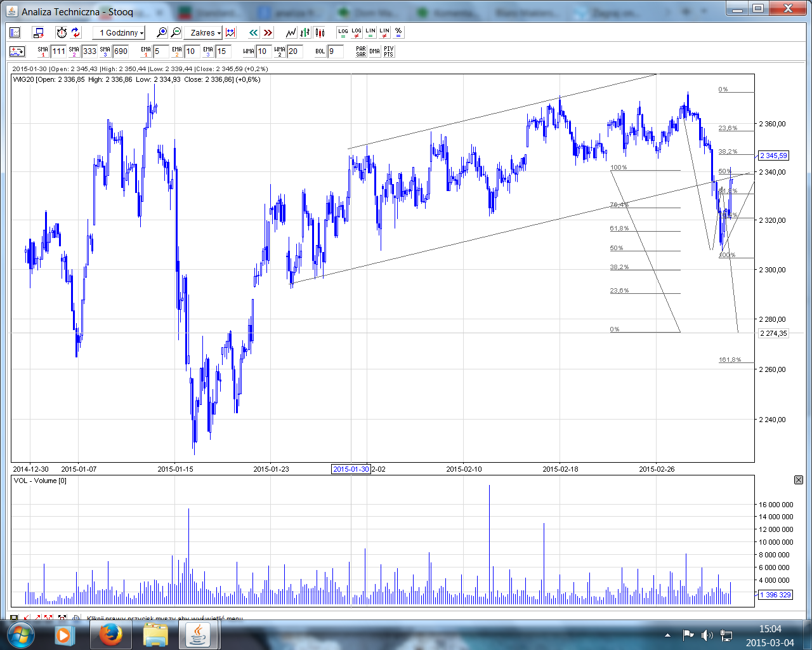Viewport: 812px width, 650px height.
Task: Toggle the first WMA indicator
Action: coord(249,51)
